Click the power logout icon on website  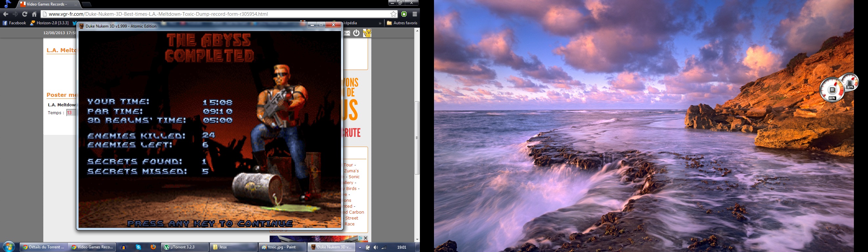pos(357,33)
